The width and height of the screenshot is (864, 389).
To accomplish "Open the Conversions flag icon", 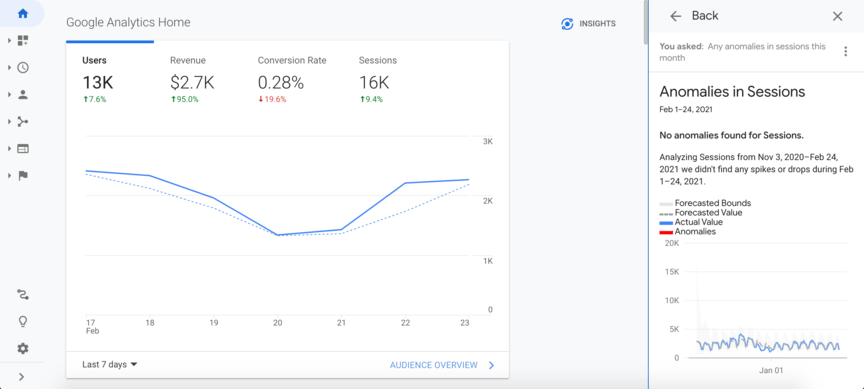I will (x=23, y=175).
